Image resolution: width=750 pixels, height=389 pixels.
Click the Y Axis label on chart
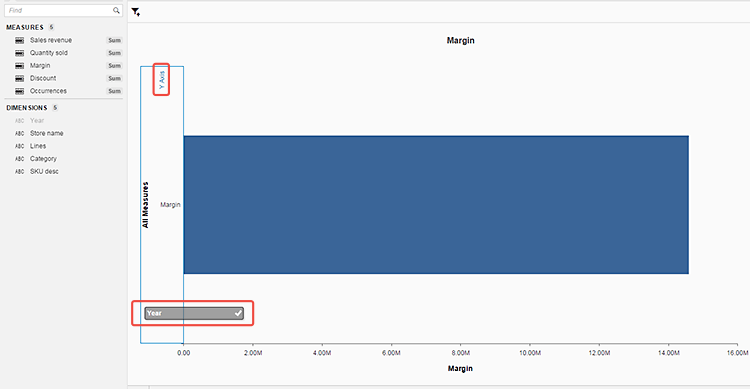[x=162, y=80]
